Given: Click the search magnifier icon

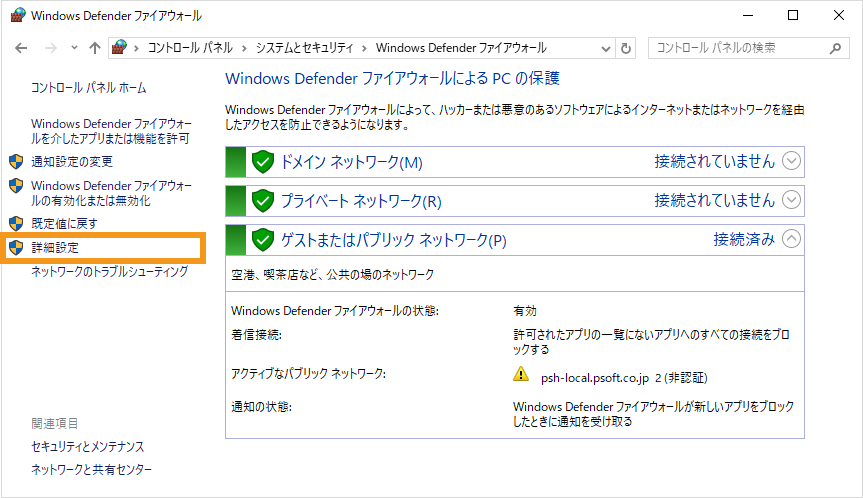Looking at the screenshot, I should [x=836, y=48].
